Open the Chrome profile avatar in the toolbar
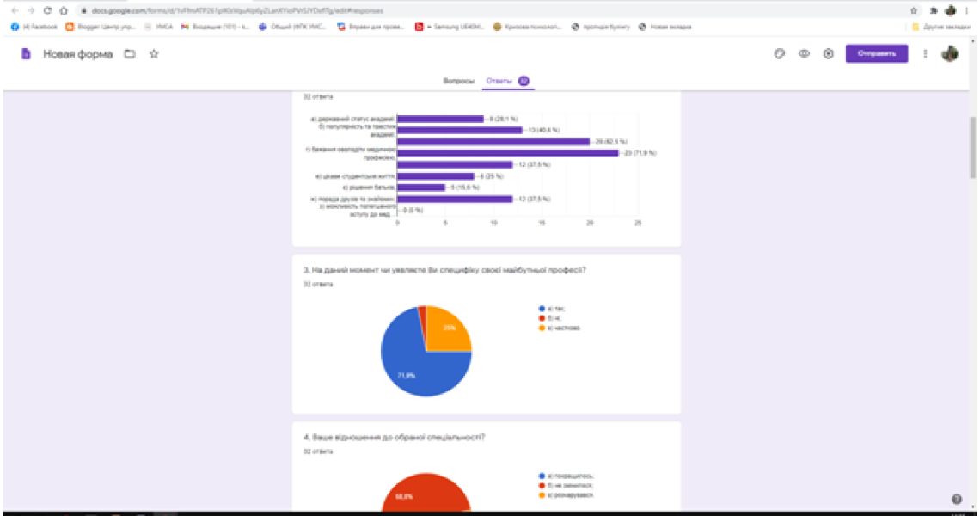The height and width of the screenshot is (516, 980). tap(951, 10)
